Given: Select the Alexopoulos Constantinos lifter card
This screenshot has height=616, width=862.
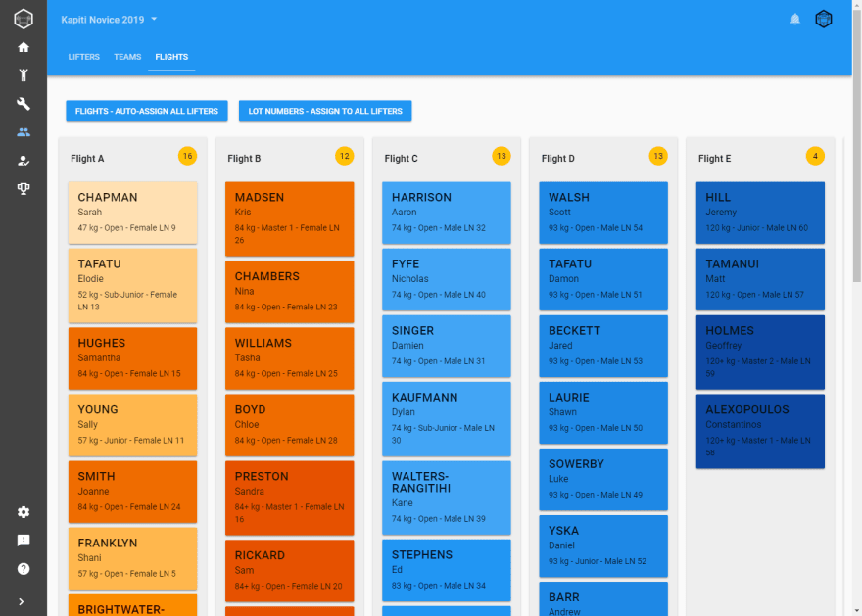Looking at the screenshot, I should click(x=760, y=431).
